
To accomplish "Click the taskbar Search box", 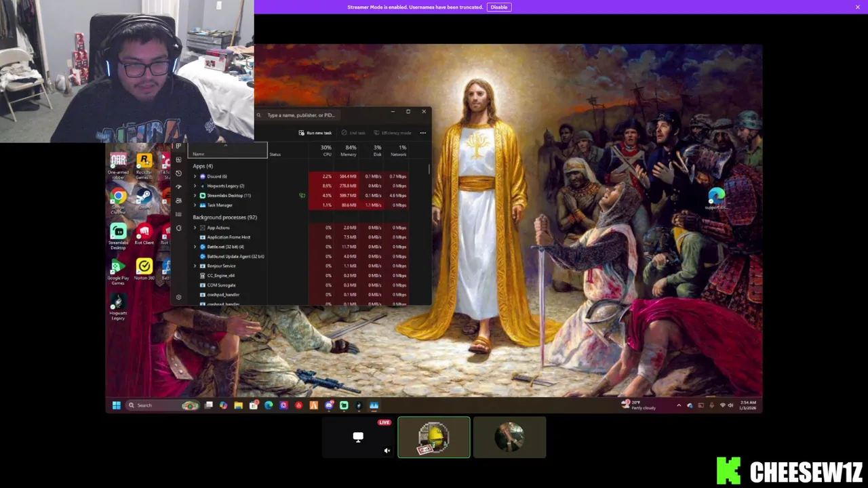I will click(161, 405).
